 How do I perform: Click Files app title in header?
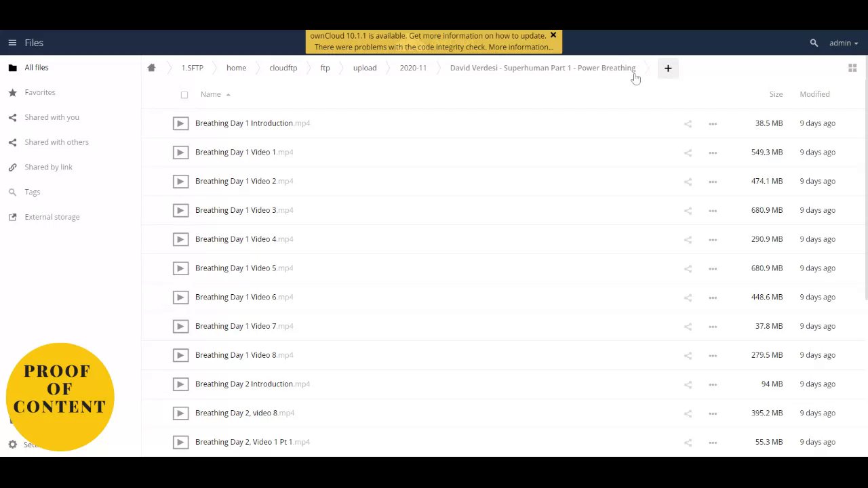[34, 43]
